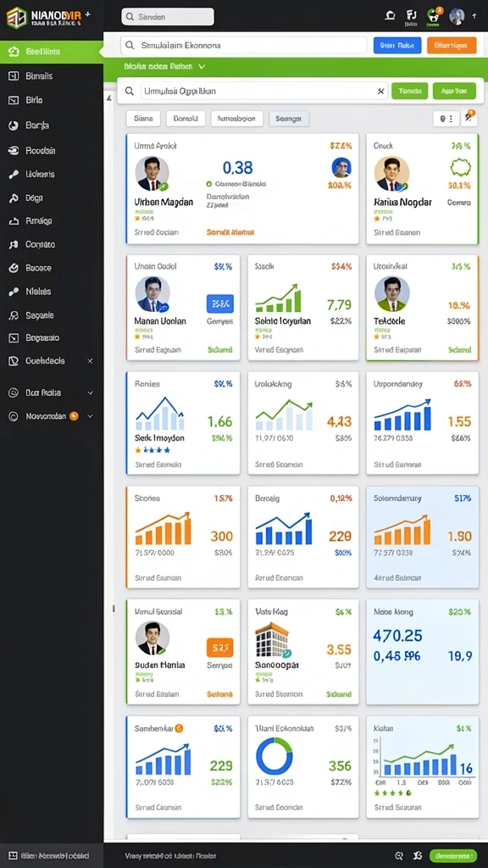Open Kanta Nogdar's profile photo
The width and height of the screenshot is (488, 868).
click(391, 174)
